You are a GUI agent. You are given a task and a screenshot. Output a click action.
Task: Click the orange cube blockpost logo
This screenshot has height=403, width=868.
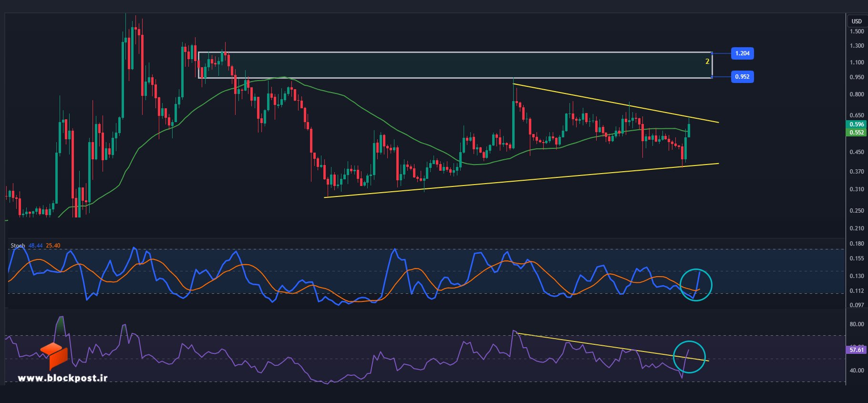(54, 356)
